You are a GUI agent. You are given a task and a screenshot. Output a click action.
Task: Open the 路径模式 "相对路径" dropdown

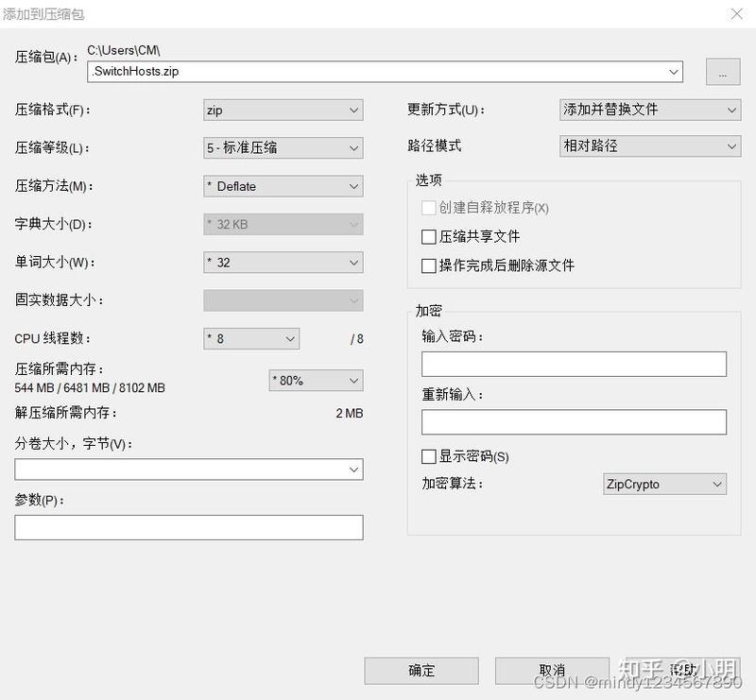[650, 146]
